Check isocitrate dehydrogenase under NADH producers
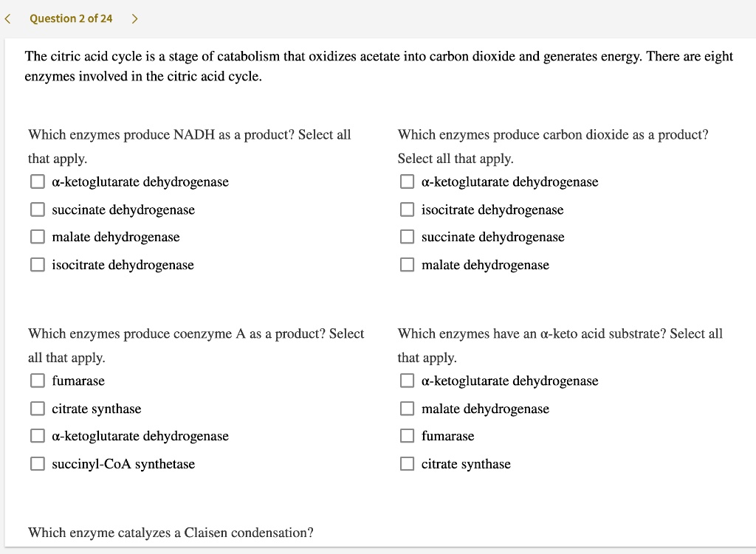 pyautogui.click(x=37, y=264)
